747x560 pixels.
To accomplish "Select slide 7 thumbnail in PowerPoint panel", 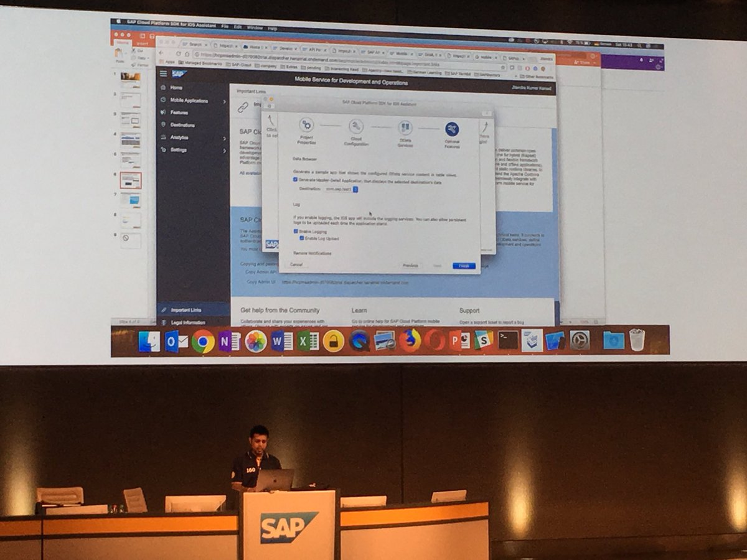I will click(x=131, y=200).
